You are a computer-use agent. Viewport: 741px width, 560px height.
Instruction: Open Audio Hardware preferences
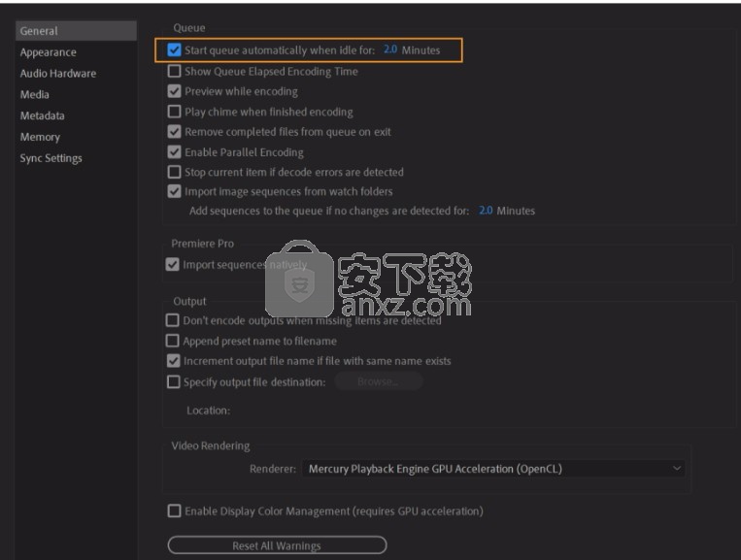(x=57, y=73)
